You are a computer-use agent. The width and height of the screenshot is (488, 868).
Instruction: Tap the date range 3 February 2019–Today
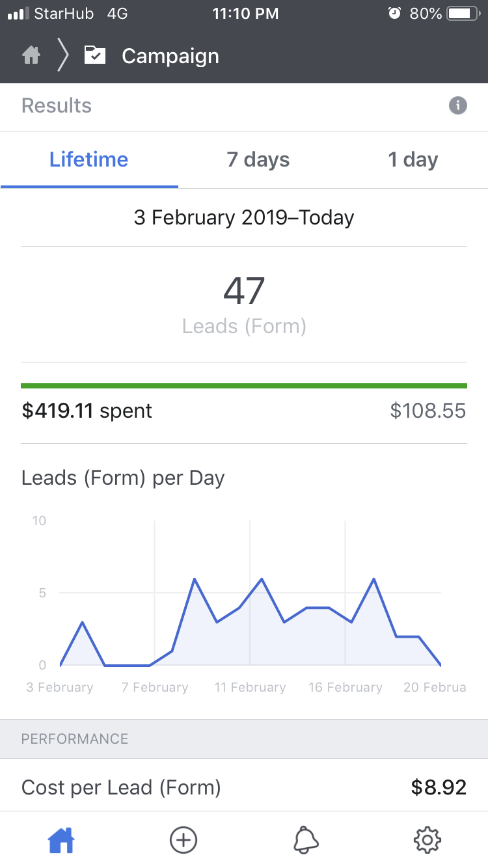coord(244,217)
